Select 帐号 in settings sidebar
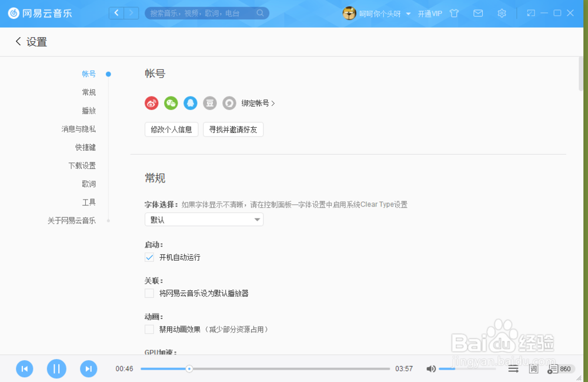The image size is (588, 382). click(x=89, y=74)
